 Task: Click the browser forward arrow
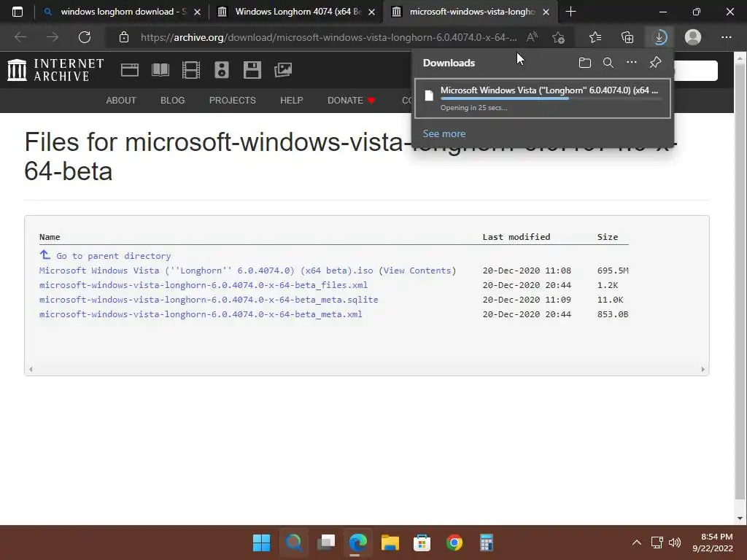(x=53, y=37)
